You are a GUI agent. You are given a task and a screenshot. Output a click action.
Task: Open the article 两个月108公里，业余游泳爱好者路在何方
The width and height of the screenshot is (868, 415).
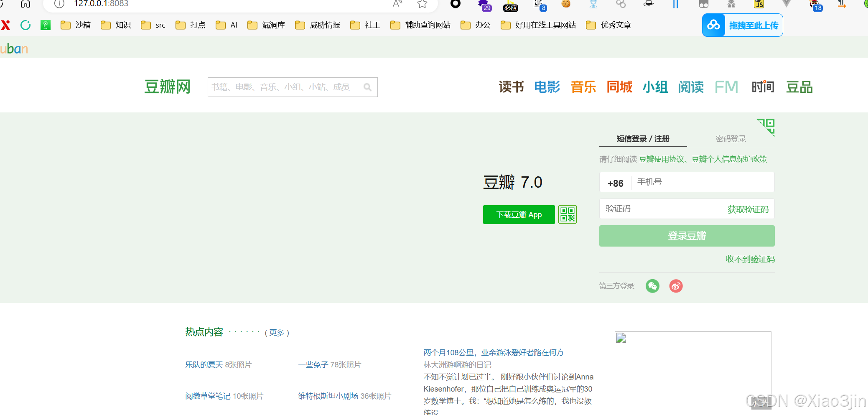[494, 352]
